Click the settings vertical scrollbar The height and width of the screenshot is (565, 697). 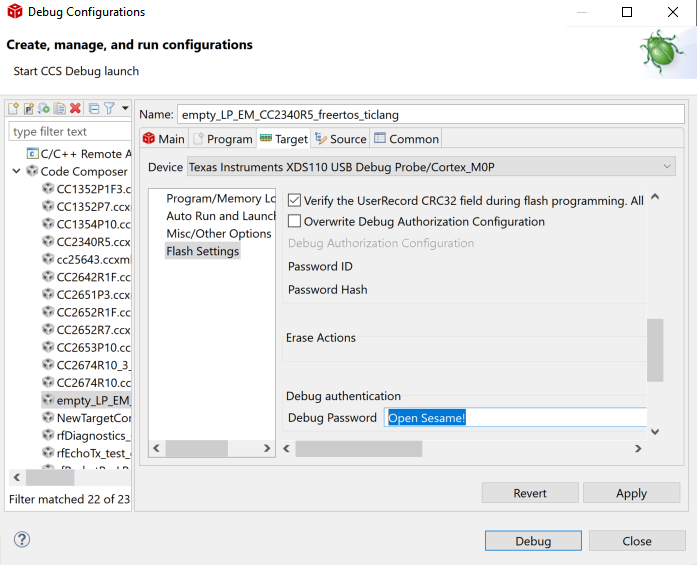(655, 350)
